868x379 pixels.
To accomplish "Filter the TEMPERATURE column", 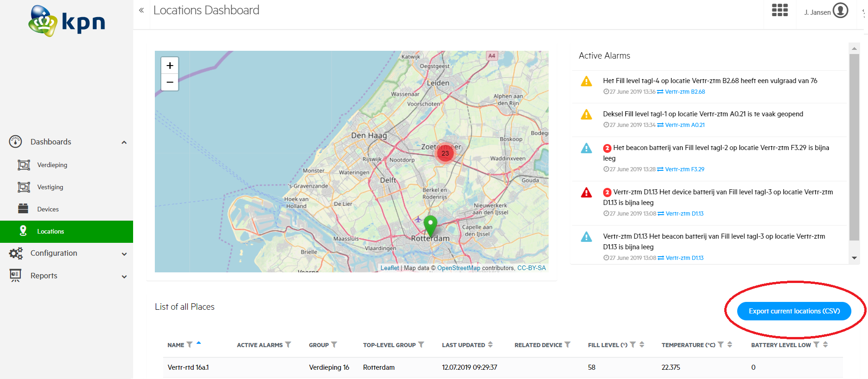I will coord(721,345).
